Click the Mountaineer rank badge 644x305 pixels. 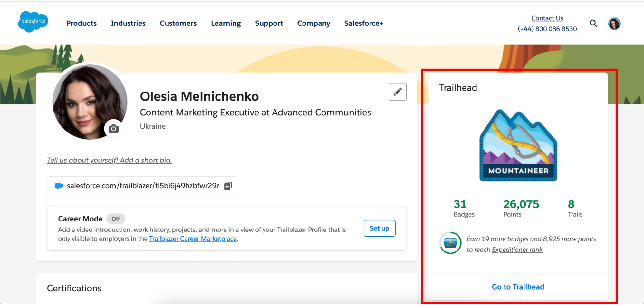[518, 145]
